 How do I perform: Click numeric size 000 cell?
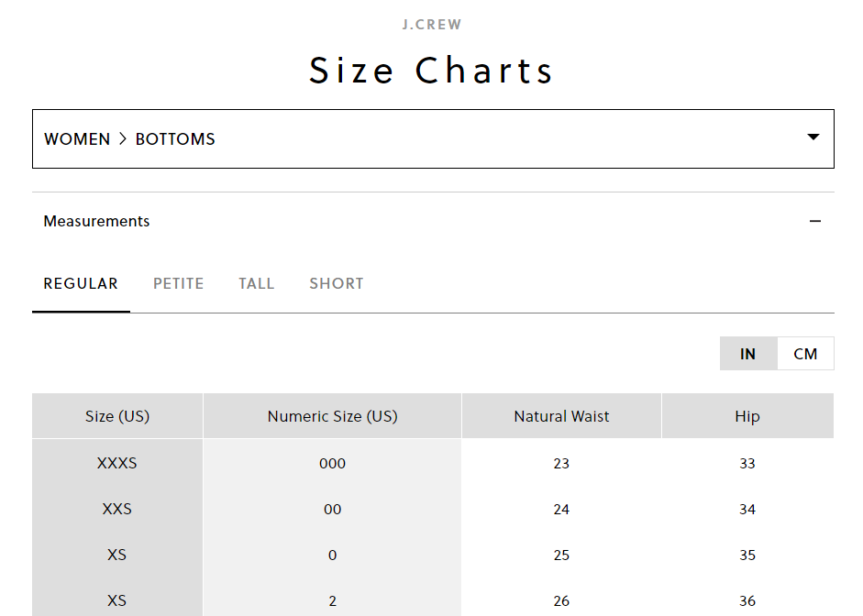332,463
